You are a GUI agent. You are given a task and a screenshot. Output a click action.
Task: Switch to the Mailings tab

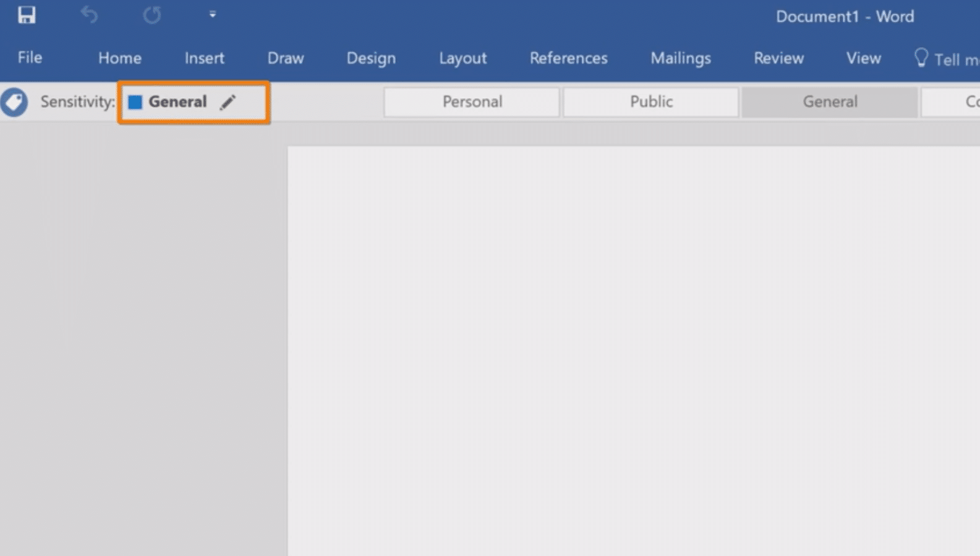(x=681, y=58)
